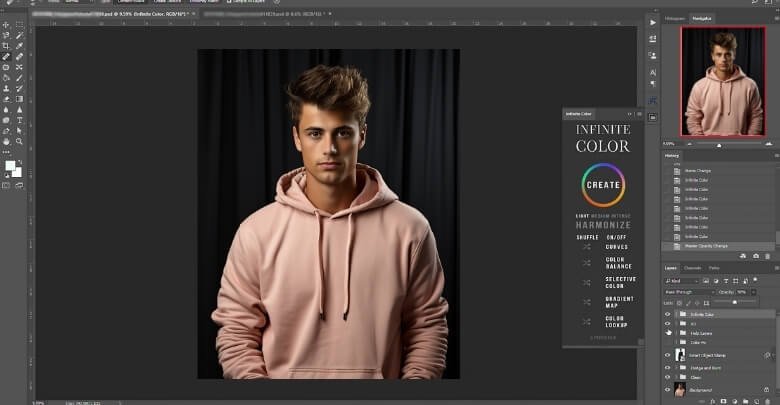Image resolution: width=780 pixels, height=405 pixels.
Task: Open the Character panel icon
Action: (x=653, y=73)
